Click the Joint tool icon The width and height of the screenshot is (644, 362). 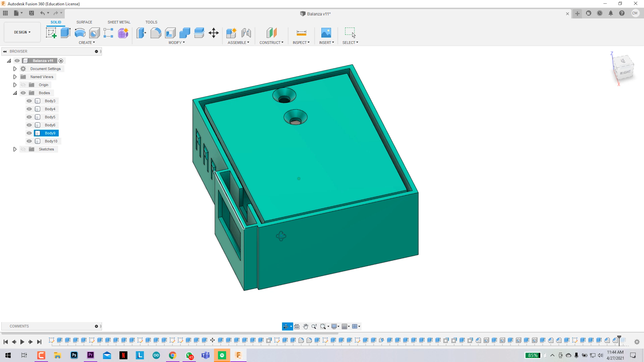(246, 33)
